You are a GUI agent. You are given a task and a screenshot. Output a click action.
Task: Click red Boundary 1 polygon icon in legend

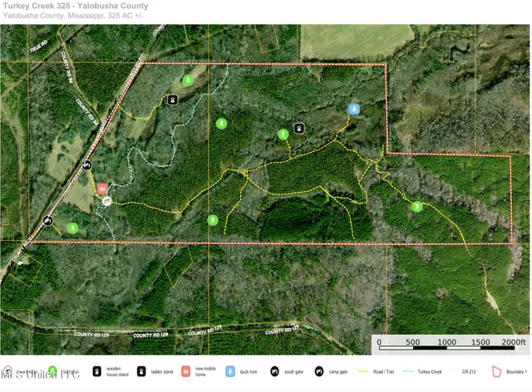click(x=497, y=372)
